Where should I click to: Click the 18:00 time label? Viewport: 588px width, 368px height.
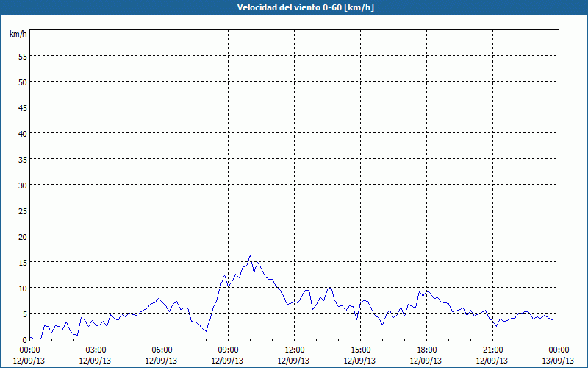tap(427, 350)
